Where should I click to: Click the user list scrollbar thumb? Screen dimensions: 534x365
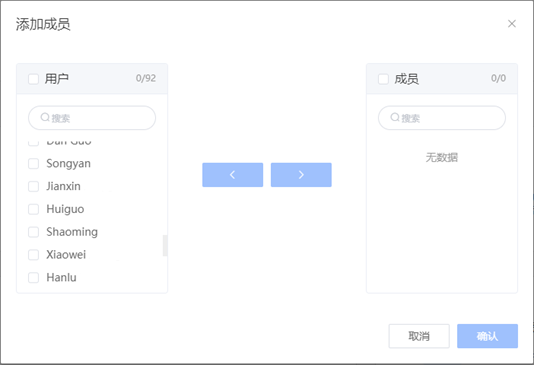click(165, 245)
